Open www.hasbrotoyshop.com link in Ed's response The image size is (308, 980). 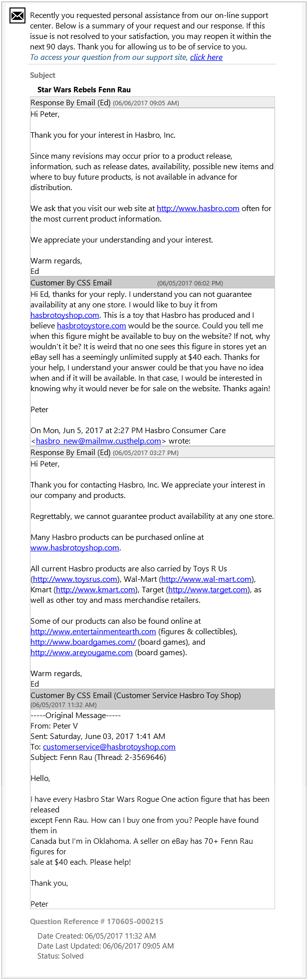(75, 548)
